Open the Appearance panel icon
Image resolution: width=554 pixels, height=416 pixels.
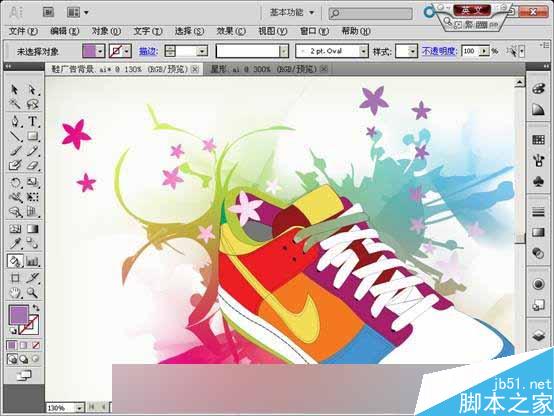tap(538, 284)
